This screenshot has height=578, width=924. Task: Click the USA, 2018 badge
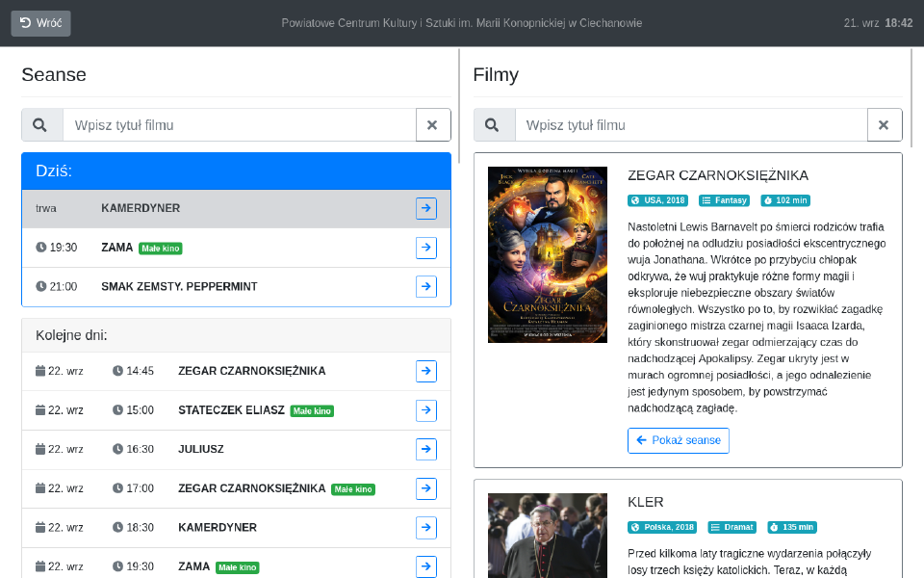(658, 200)
